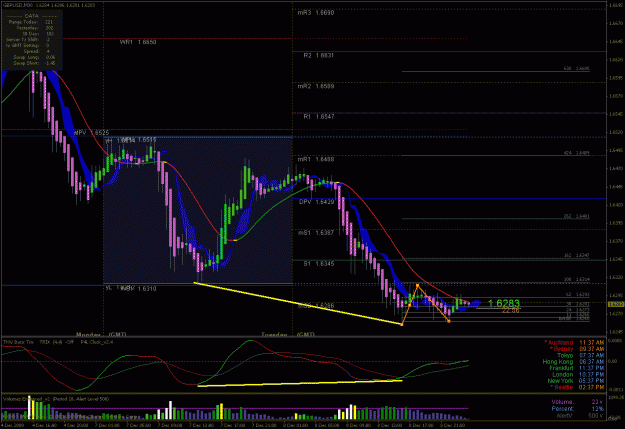Screen dimensions: 625x429
Task: Click the DATA panel header
Action: (32, 16)
